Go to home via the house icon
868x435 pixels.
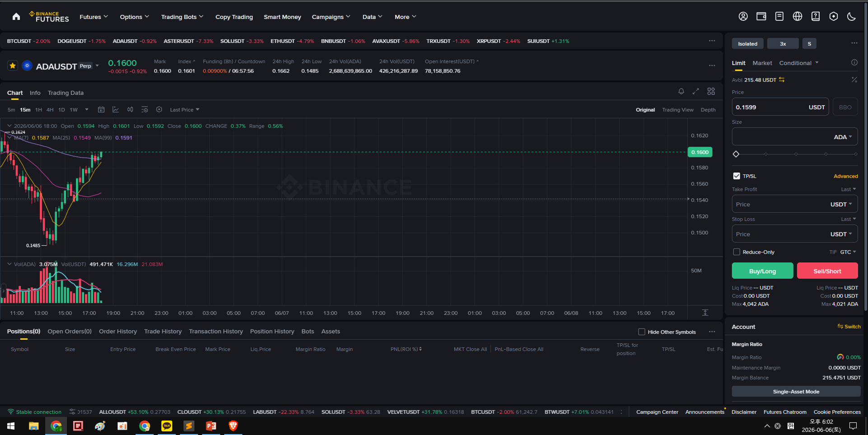tap(16, 17)
